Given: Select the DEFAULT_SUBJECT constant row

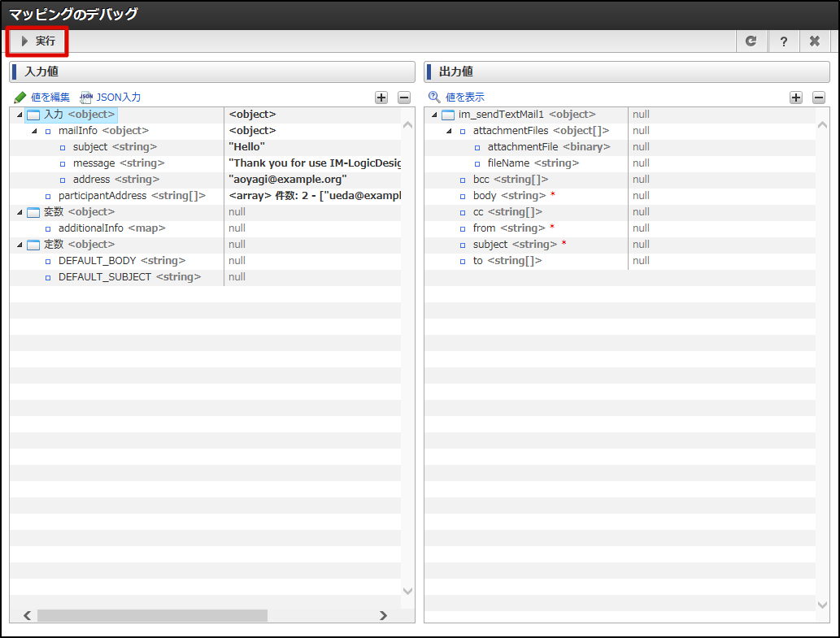Looking at the screenshot, I should [128, 277].
